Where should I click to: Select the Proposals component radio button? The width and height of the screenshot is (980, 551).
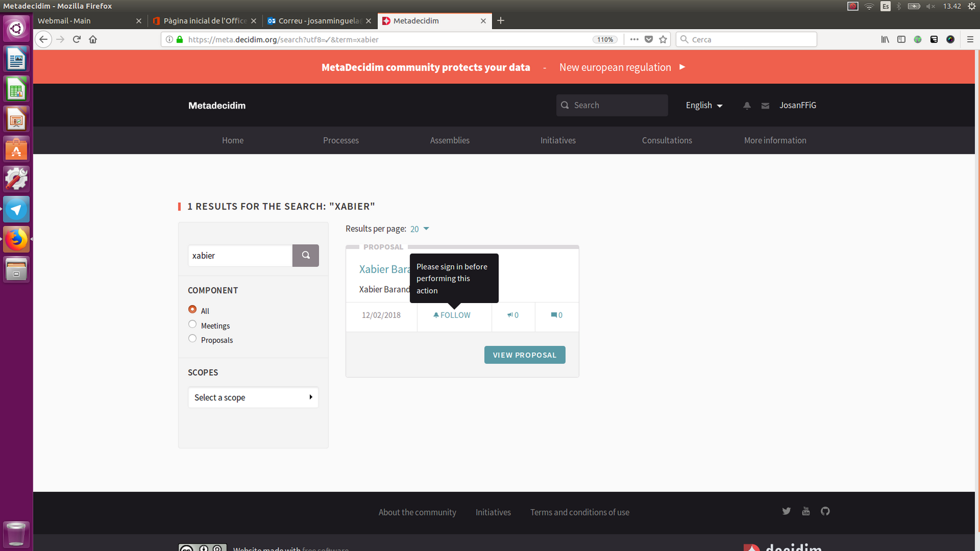point(192,339)
